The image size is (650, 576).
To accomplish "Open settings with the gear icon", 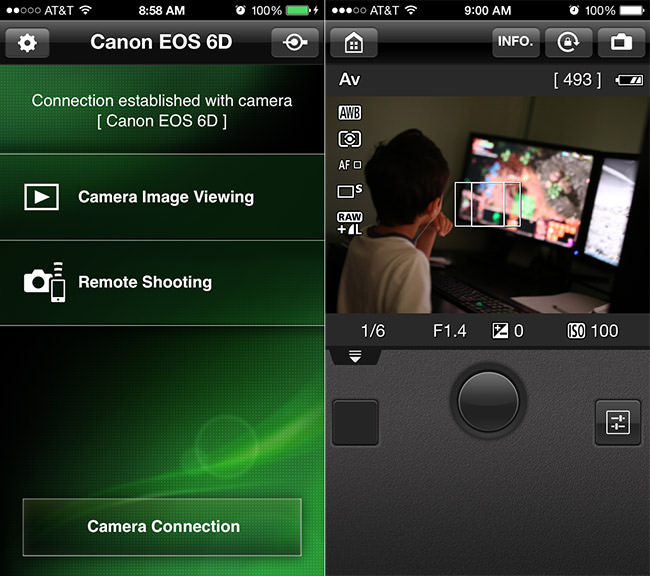I will coord(27,43).
